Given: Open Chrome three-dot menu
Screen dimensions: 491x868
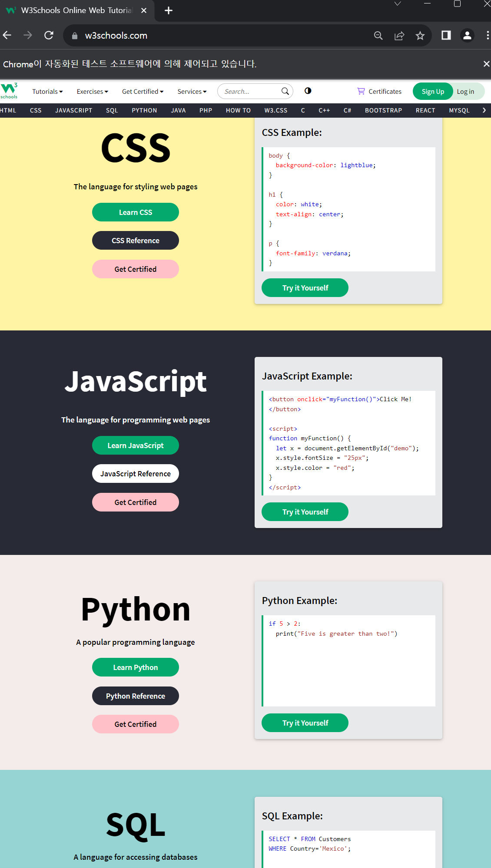Looking at the screenshot, I should tap(488, 35).
